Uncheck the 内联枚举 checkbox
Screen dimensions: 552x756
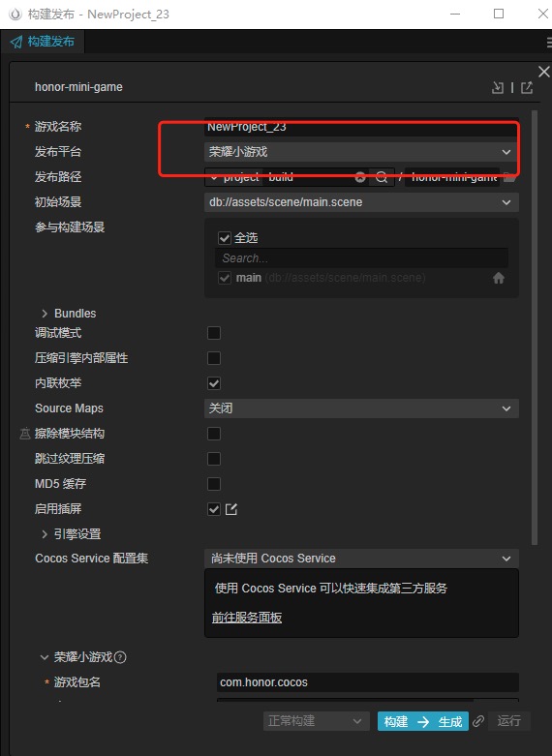click(214, 383)
